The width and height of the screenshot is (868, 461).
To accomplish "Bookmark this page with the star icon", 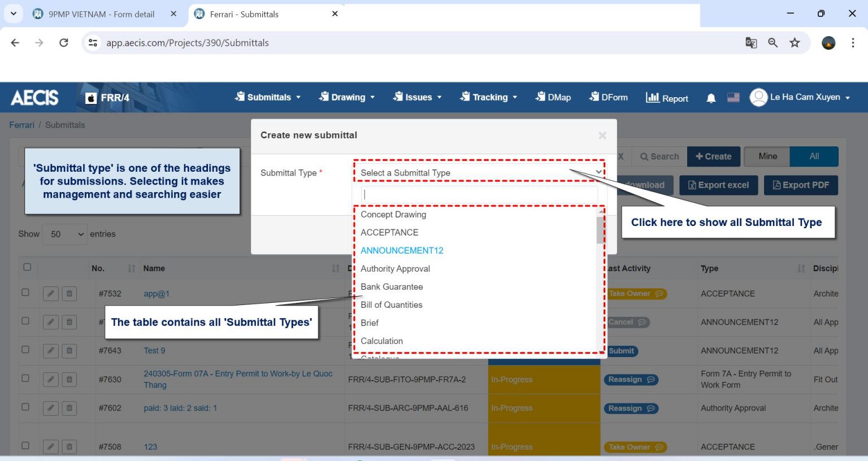I will click(x=795, y=42).
